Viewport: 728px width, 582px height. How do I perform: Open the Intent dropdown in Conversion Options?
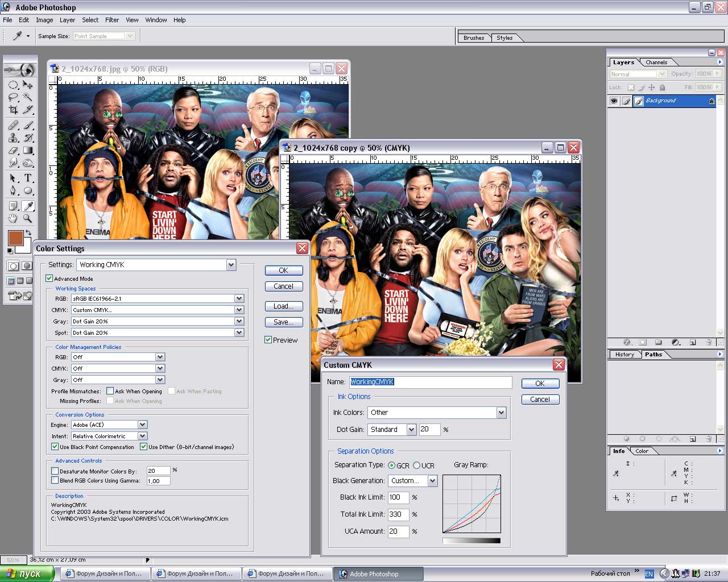(142, 436)
